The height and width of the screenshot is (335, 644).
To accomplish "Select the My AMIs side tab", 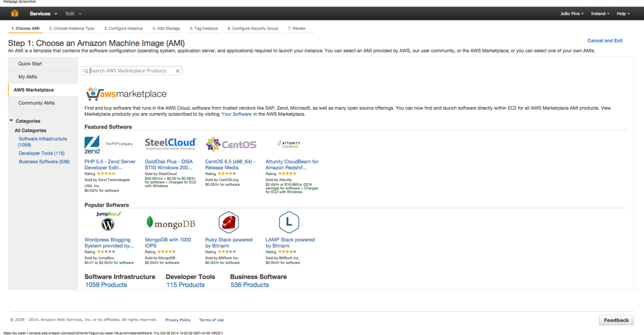I will [x=43, y=77].
